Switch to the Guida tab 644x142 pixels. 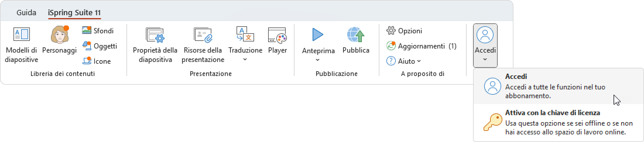pyautogui.click(x=26, y=13)
